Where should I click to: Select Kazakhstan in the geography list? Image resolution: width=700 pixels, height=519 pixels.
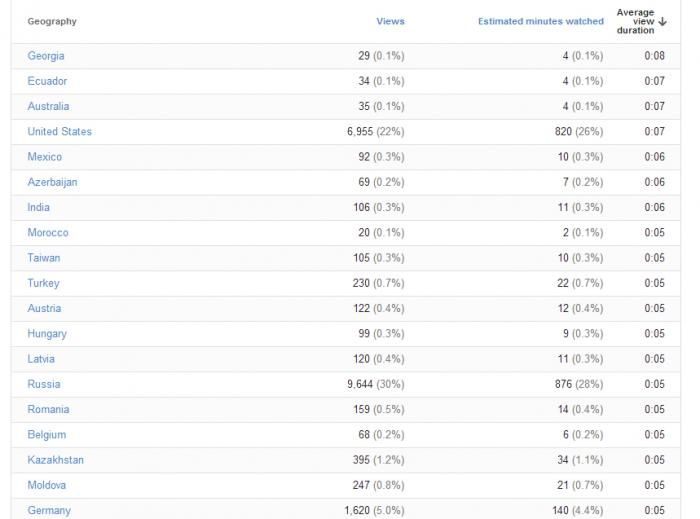point(55,460)
